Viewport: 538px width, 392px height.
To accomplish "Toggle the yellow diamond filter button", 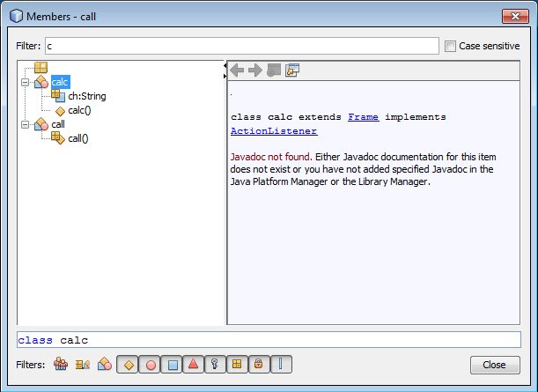I will (x=128, y=364).
